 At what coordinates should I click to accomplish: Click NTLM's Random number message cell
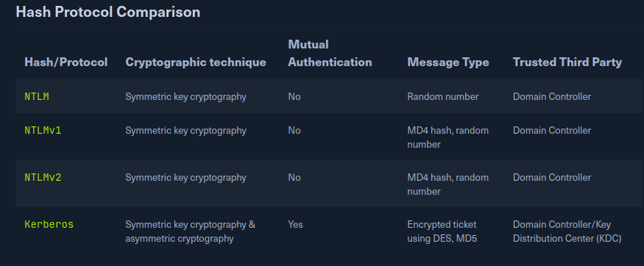443,97
